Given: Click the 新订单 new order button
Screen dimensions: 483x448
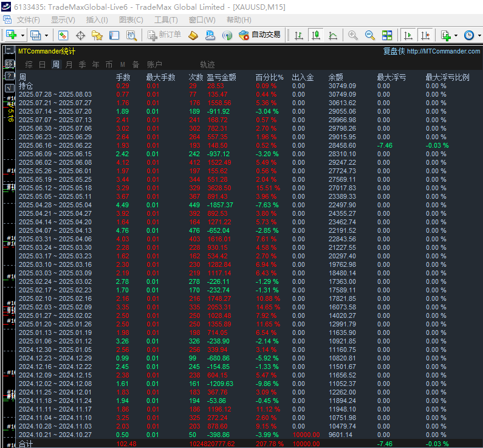Looking at the screenshot, I should (x=164, y=35).
